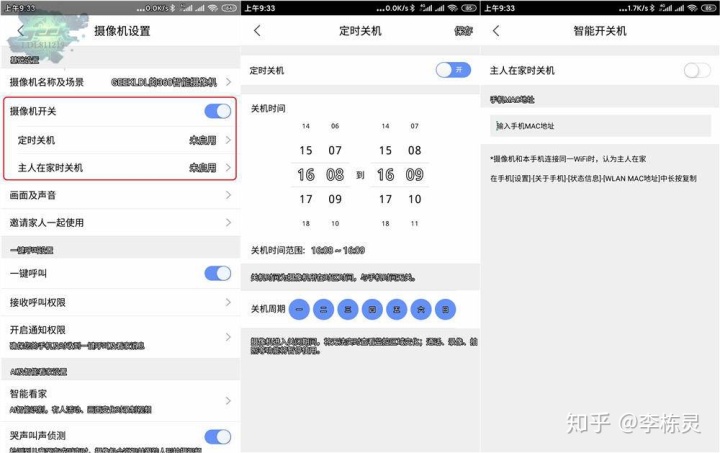This screenshot has height=453, width=720.
Task: Tap 关机时间范围 summary text
Action: pyautogui.click(x=308, y=250)
